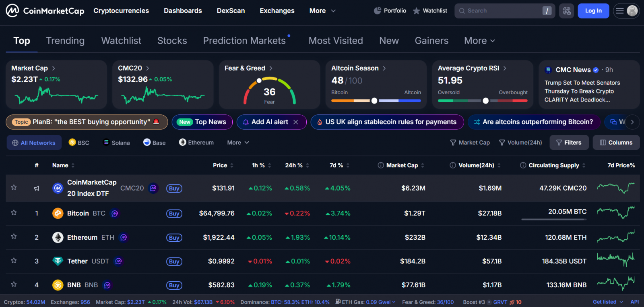Image resolution: width=644 pixels, height=307 pixels.
Task: Click the Bitcoin coin icon
Action: pyautogui.click(x=58, y=214)
